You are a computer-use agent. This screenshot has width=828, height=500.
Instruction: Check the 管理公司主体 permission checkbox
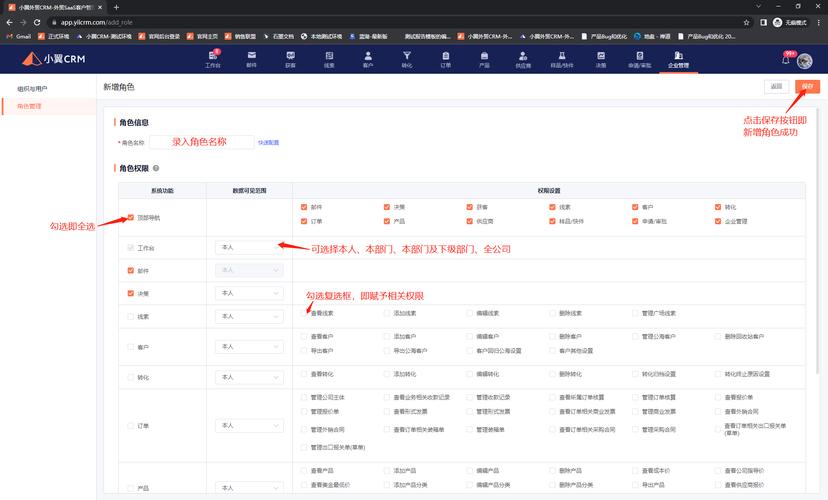coord(304,397)
